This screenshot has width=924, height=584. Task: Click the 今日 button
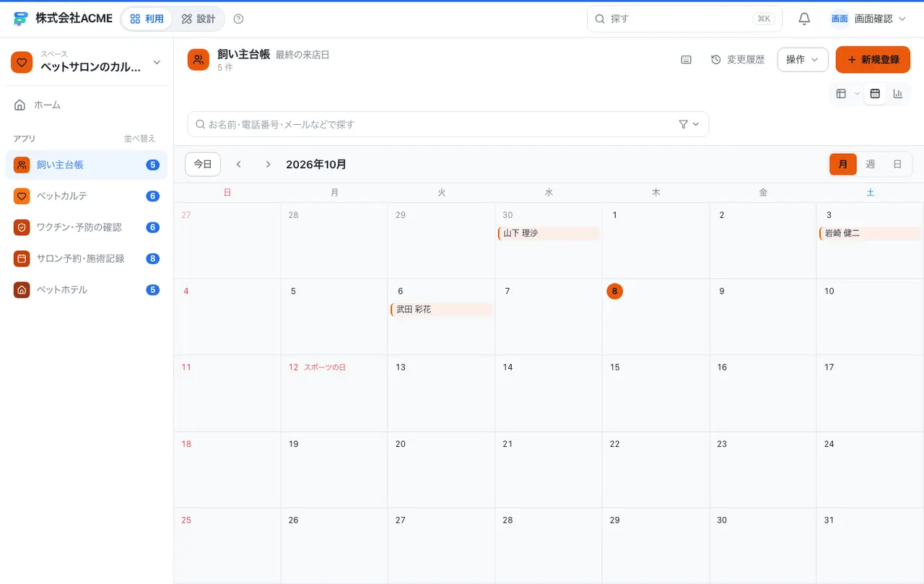tap(203, 165)
